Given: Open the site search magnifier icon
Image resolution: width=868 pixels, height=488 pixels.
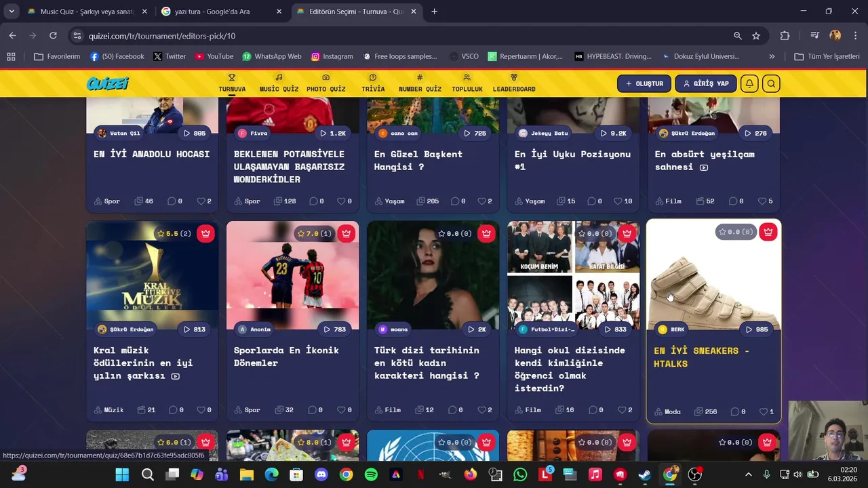Looking at the screenshot, I should [771, 83].
